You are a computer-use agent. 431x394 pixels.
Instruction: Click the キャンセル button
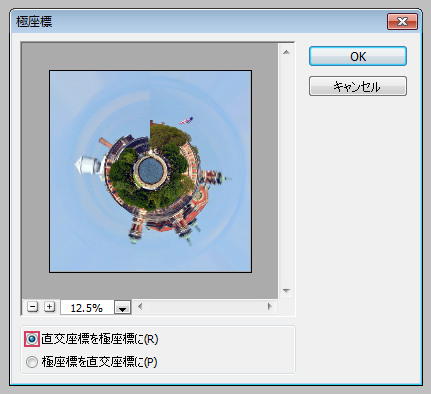(358, 86)
